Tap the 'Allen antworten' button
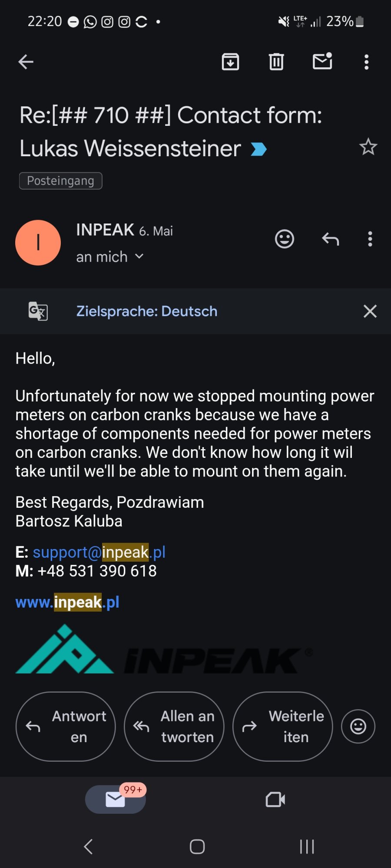This screenshot has height=868, width=391. [x=174, y=727]
